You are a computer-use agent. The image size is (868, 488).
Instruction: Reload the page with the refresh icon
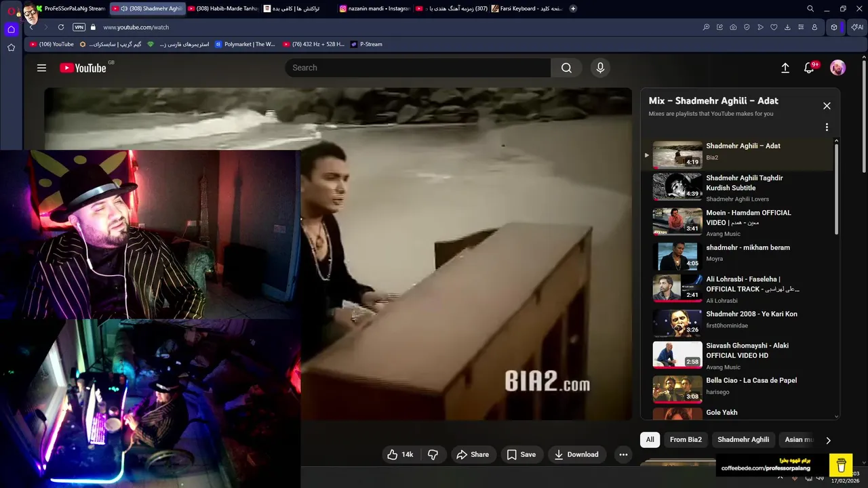click(x=61, y=27)
